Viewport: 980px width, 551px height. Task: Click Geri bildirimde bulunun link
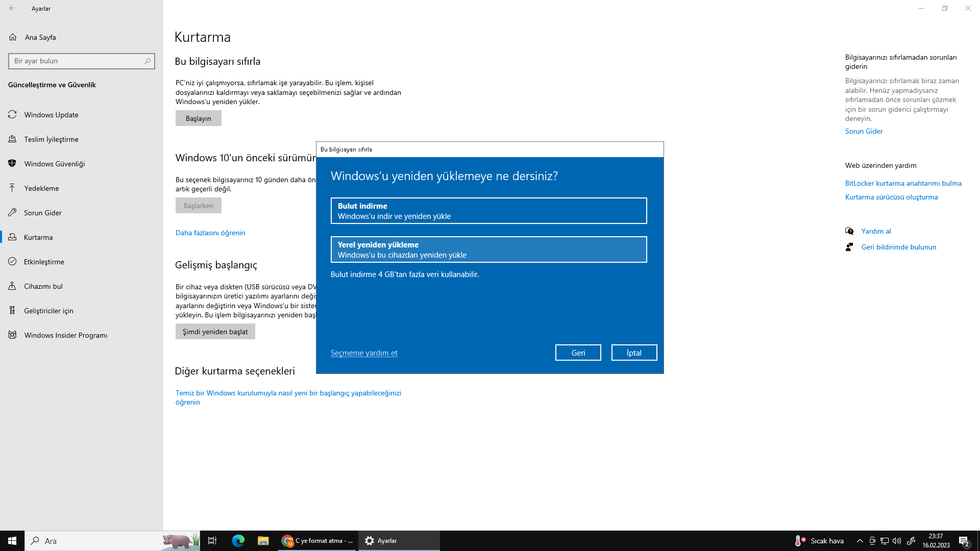tap(899, 247)
